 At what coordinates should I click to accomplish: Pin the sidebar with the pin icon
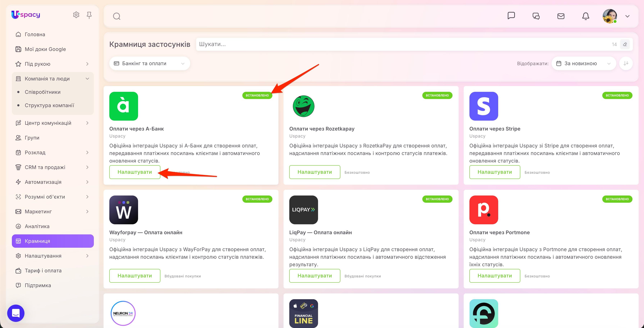89,15
